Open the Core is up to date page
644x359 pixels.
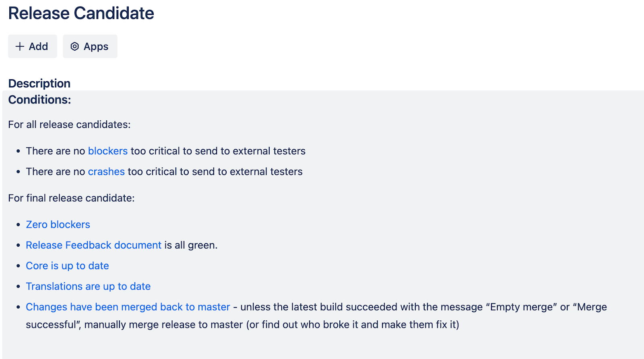(x=67, y=265)
